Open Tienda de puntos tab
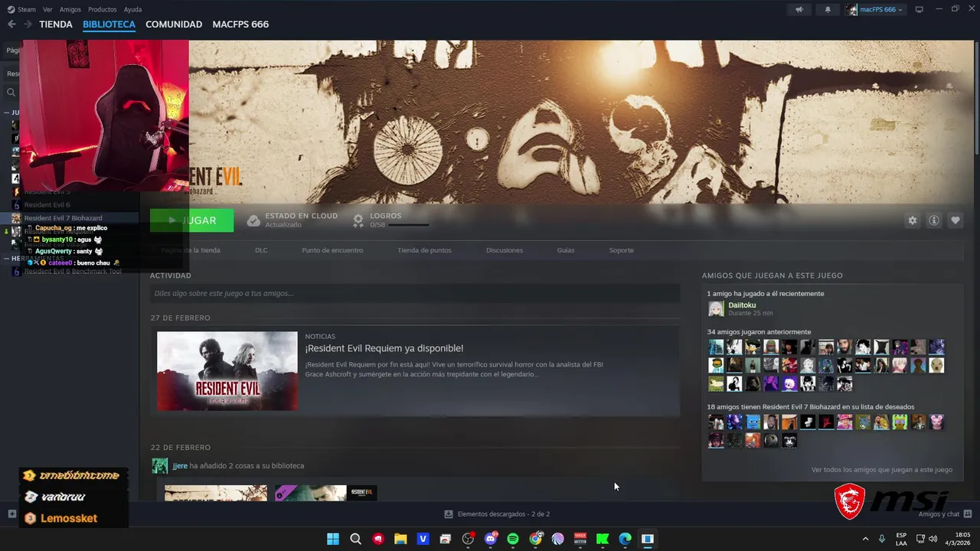980x551 pixels. tap(424, 250)
